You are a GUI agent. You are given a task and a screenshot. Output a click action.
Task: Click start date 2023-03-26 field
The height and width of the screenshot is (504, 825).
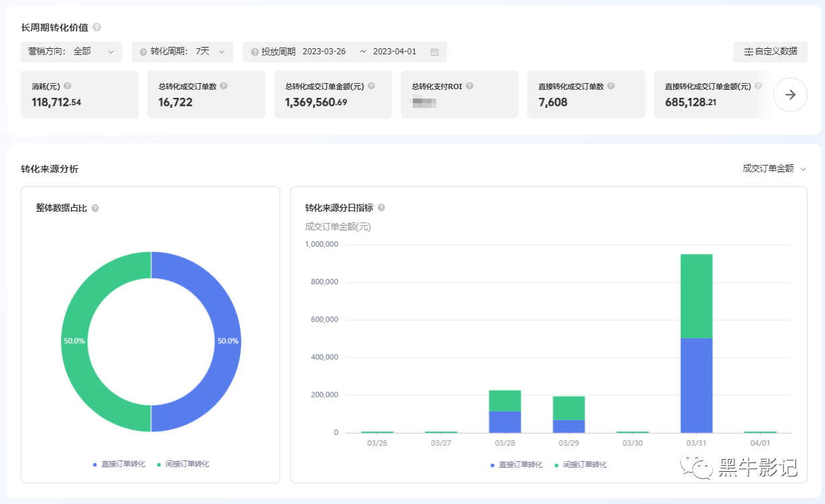(x=324, y=52)
